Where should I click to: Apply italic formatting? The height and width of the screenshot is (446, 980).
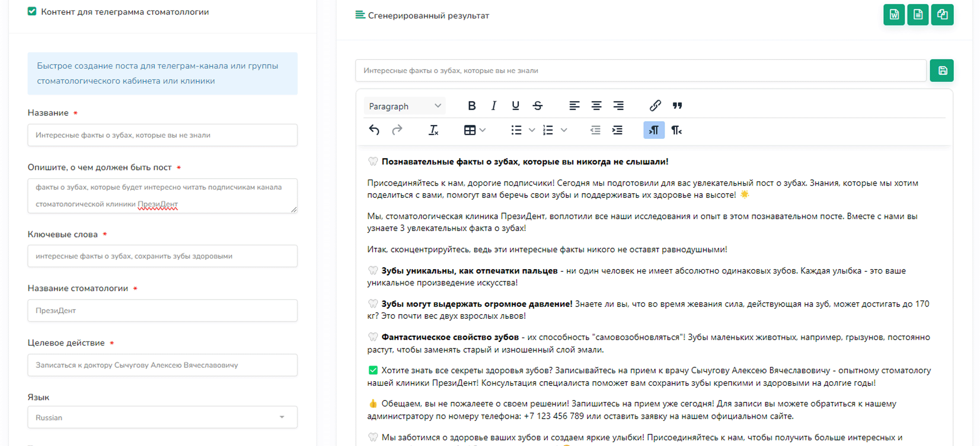[x=493, y=106]
